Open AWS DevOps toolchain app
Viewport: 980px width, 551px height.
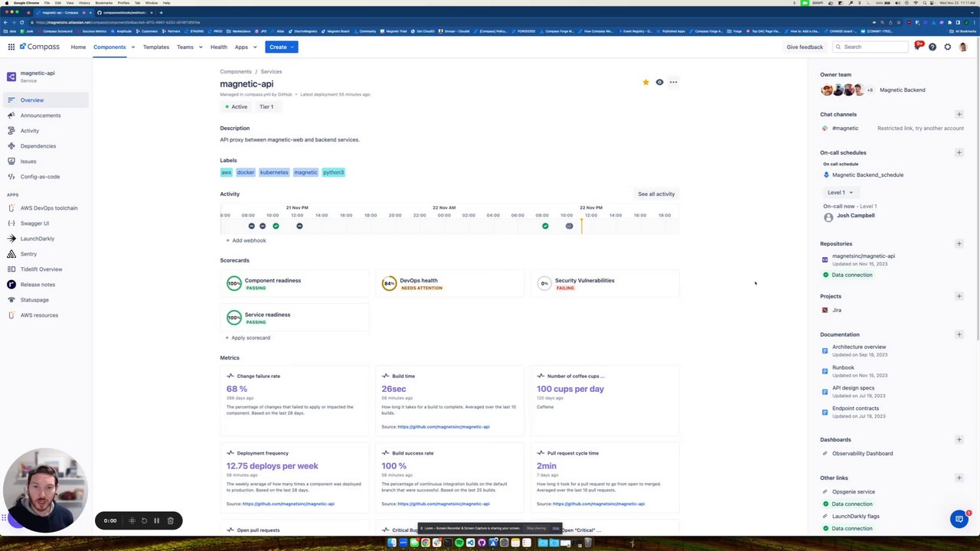[x=48, y=208]
